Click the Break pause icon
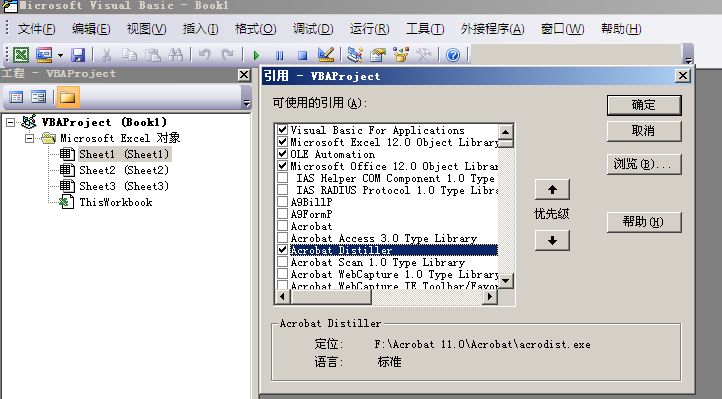The width and height of the screenshot is (722, 399). 279,56
